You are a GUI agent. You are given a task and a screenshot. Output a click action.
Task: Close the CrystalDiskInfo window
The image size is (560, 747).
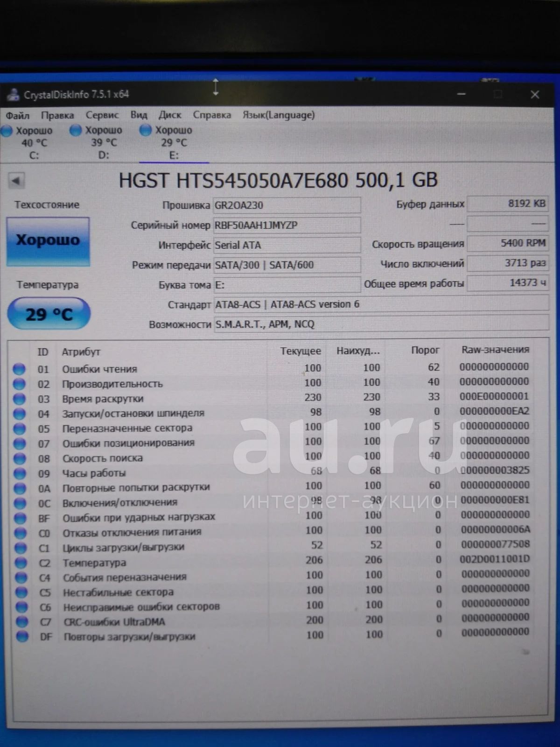pos(535,94)
